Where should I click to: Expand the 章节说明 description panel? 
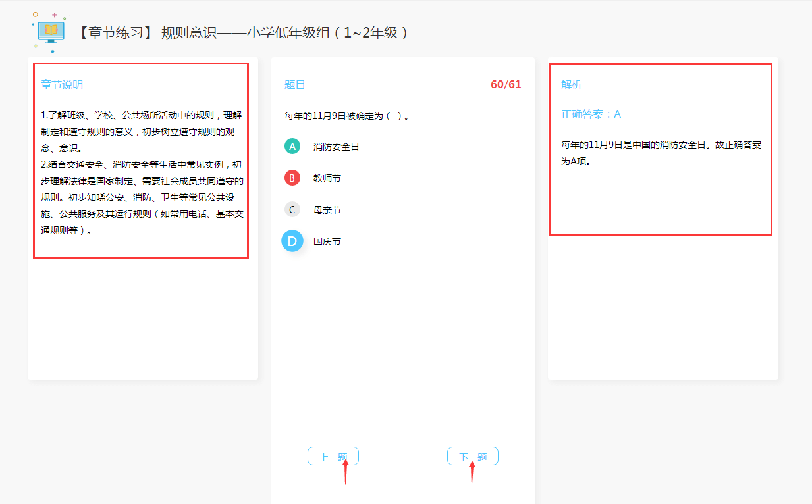pos(61,84)
